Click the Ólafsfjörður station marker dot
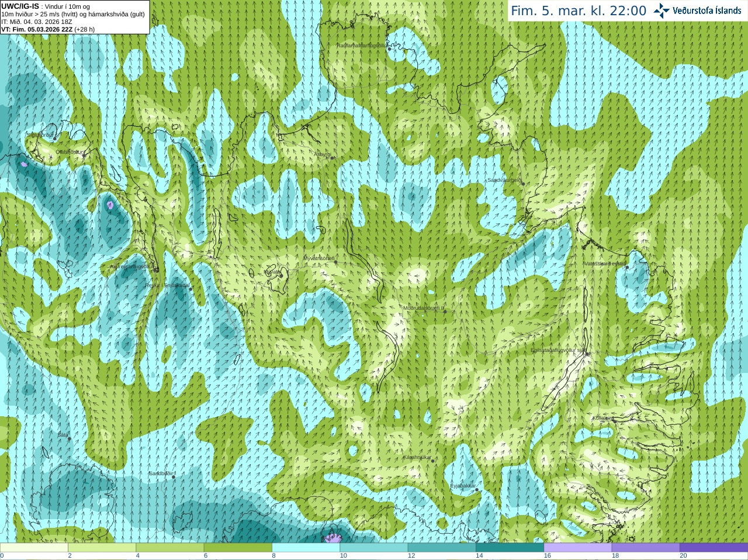The width and height of the screenshot is (748, 560). point(84,155)
